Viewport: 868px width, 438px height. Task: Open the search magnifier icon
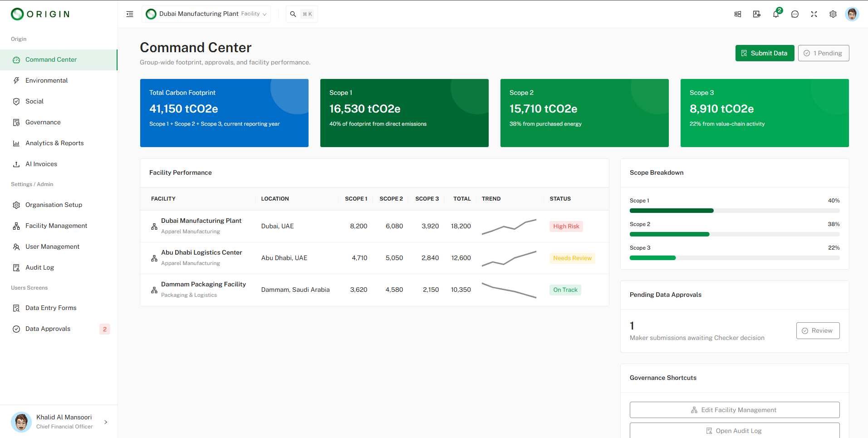[293, 14]
